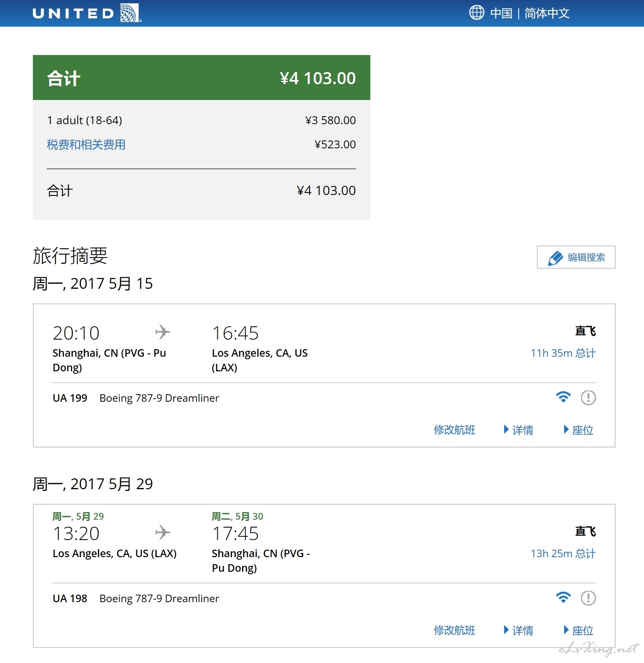Click the 编辑搜索 edit search button

(x=576, y=257)
